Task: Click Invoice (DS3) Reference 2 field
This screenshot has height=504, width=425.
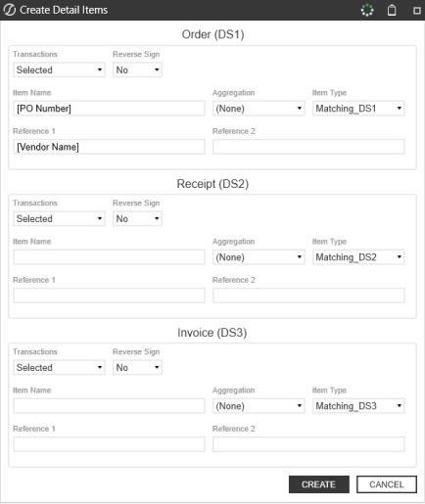Action: 308,444
